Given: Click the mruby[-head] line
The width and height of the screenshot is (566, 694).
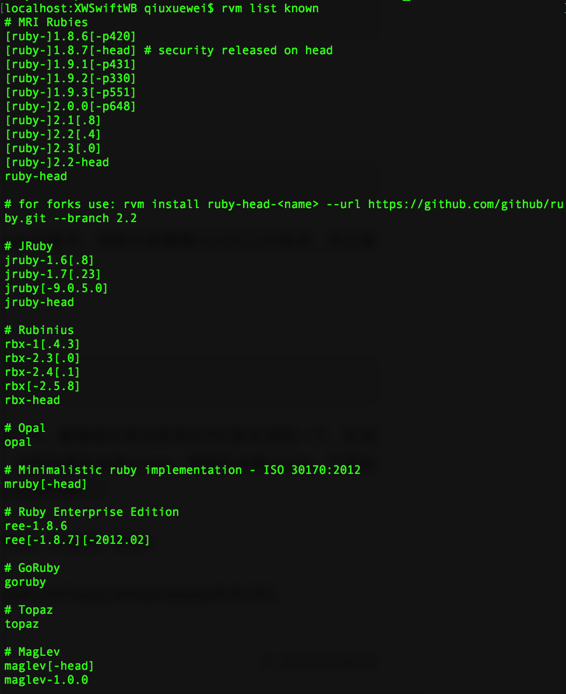Looking at the screenshot, I should (x=46, y=484).
